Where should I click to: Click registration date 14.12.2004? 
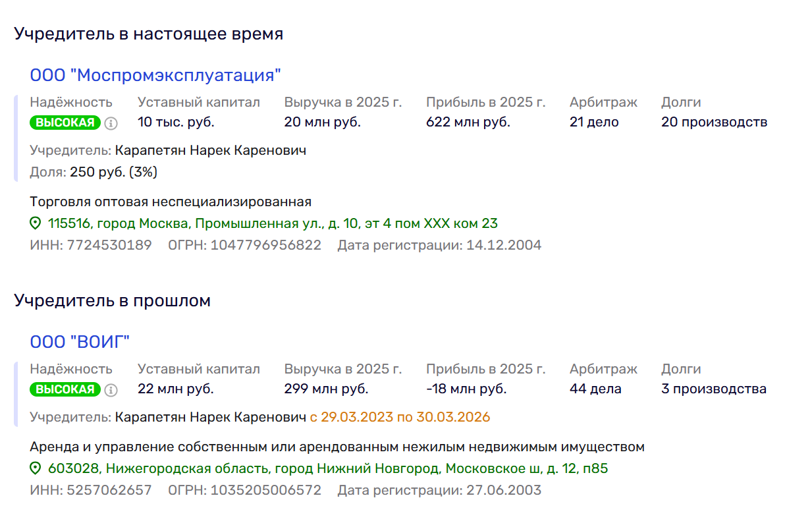tap(504, 246)
